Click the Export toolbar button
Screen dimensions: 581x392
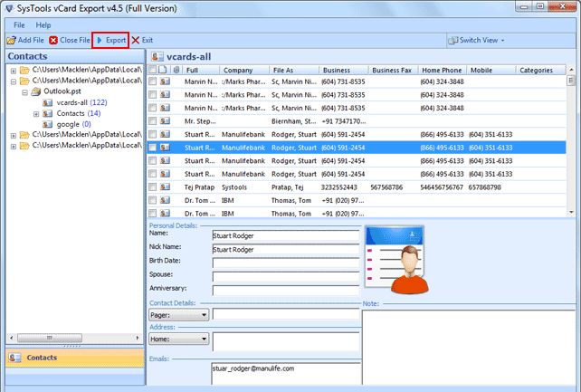[x=110, y=40]
